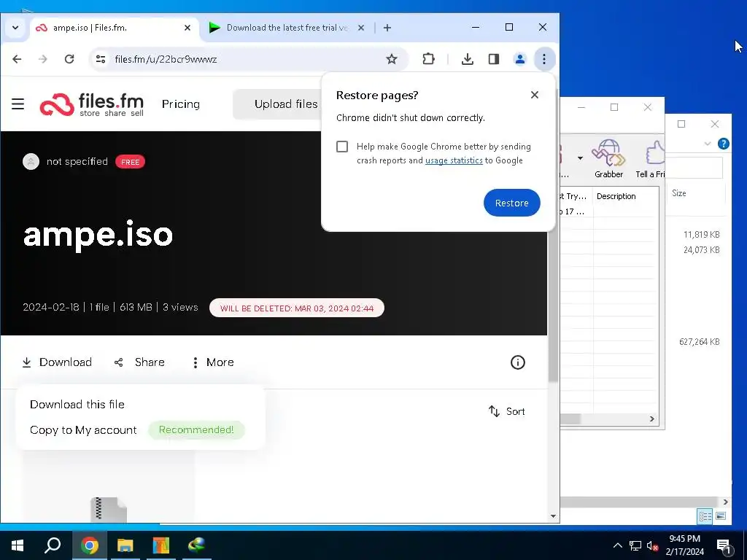Open Chrome tab search dropdown

(x=15, y=28)
